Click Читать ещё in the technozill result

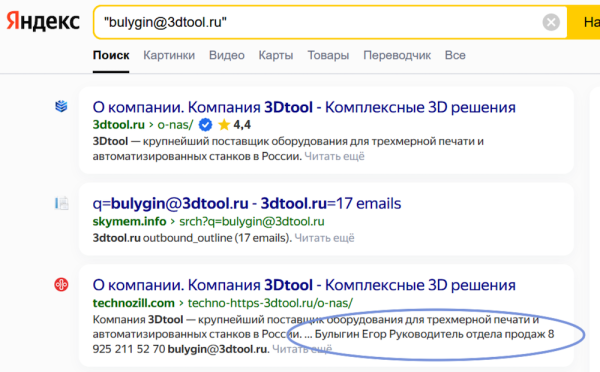302,349
